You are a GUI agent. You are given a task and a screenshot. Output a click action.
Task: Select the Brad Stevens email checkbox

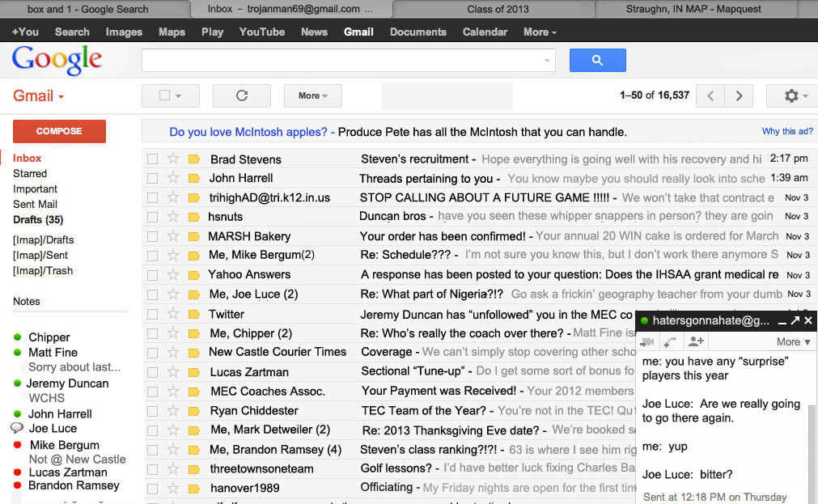click(x=152, y=159)
